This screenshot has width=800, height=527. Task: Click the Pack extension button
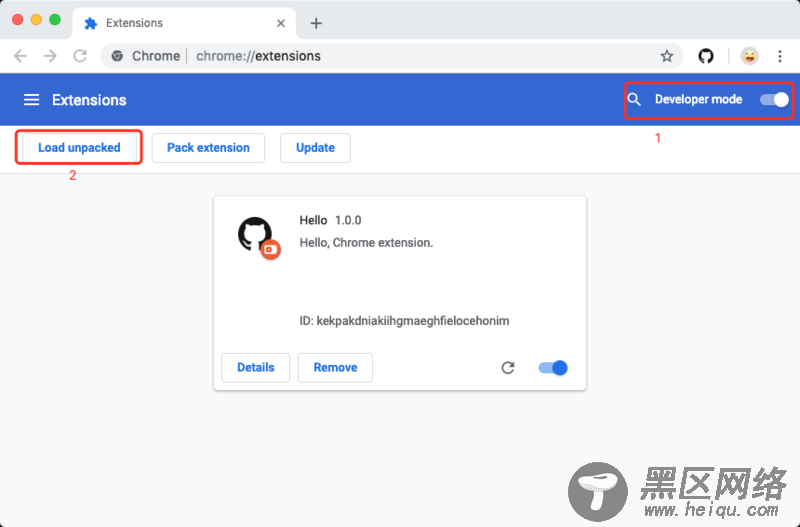click(208, 148)
